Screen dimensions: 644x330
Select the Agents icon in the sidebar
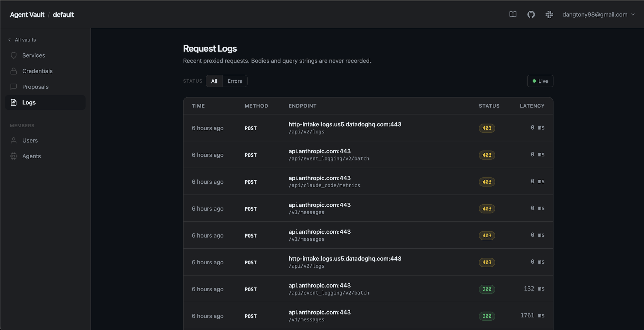[x=14, y=156]
